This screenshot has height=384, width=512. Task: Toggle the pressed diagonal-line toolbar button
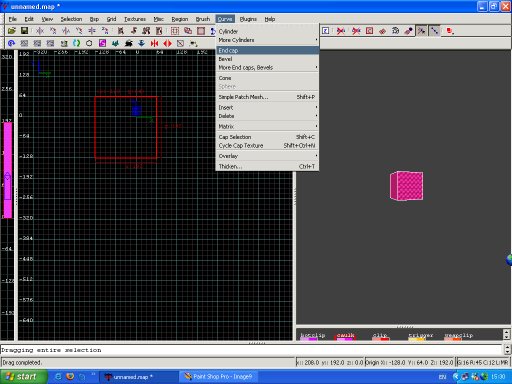434,31
